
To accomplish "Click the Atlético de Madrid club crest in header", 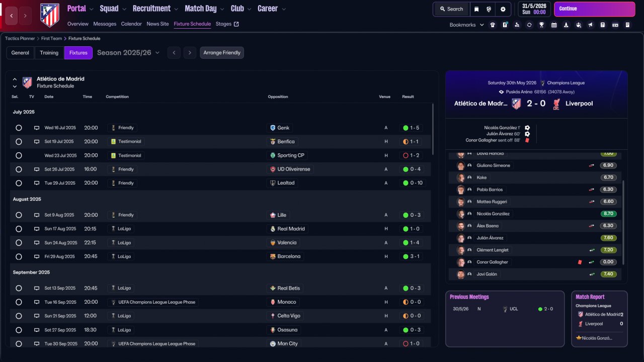I will point(49,15).
